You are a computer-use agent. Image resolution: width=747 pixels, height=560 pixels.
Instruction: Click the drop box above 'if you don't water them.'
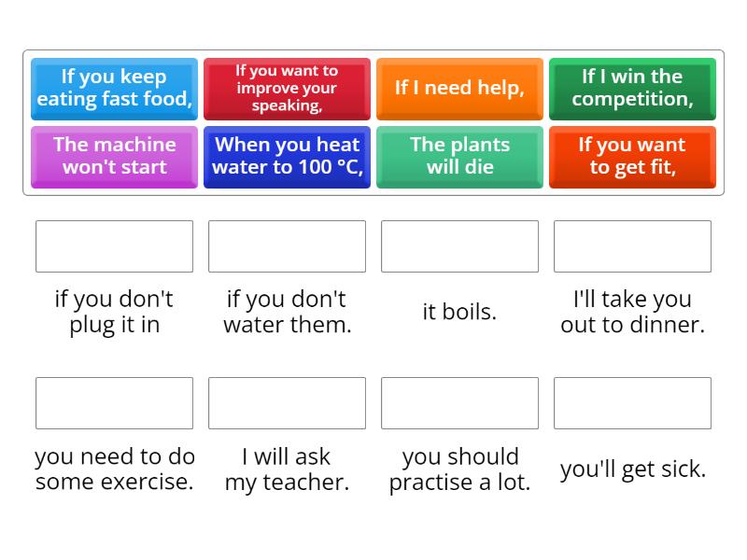pyautogui.click(x=287, y=246)
